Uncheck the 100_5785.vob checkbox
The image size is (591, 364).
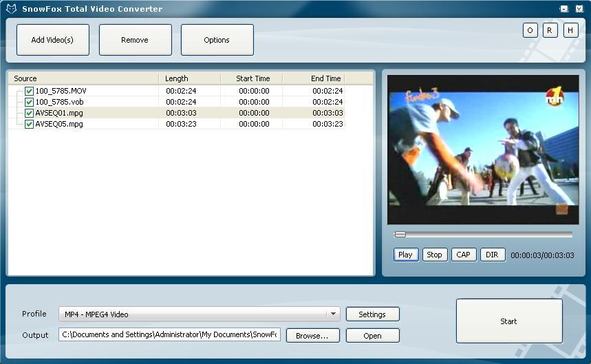click(x=29, y=102)
